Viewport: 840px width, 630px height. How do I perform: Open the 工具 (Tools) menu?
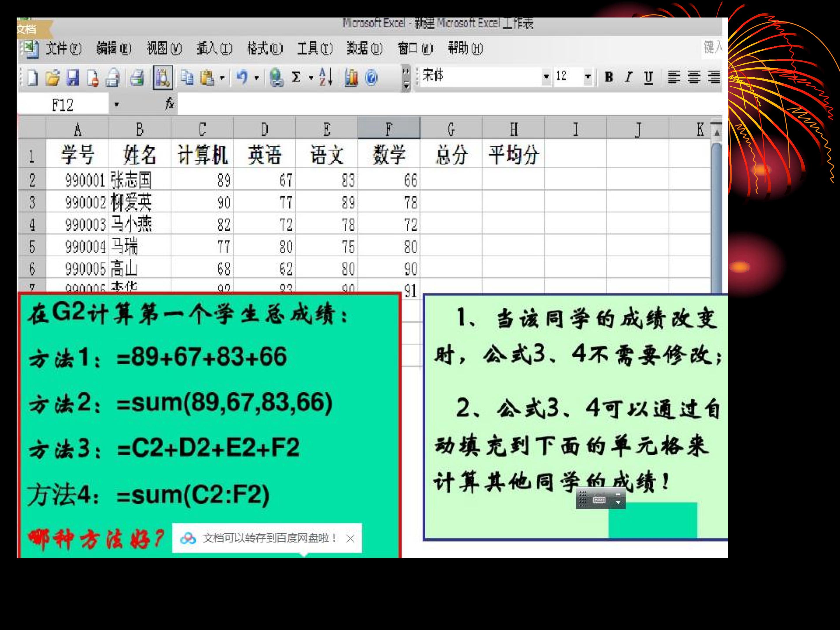click(x=315, y=49)
